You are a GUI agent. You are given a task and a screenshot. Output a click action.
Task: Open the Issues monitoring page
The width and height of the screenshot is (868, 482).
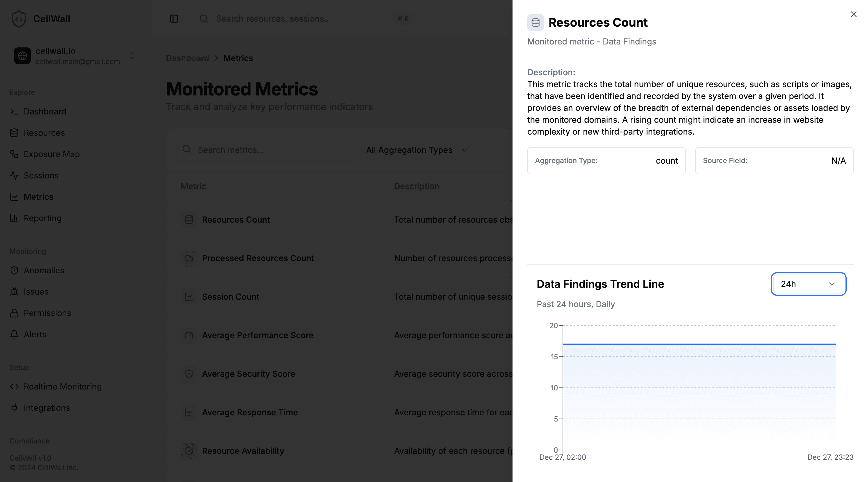point(36,292)
